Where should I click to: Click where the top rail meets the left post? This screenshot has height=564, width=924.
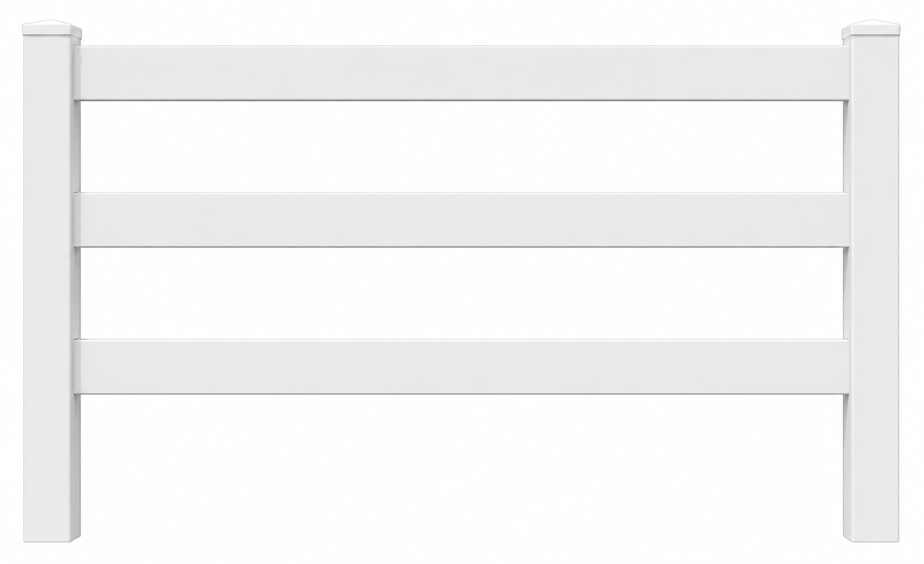point(77,73)
